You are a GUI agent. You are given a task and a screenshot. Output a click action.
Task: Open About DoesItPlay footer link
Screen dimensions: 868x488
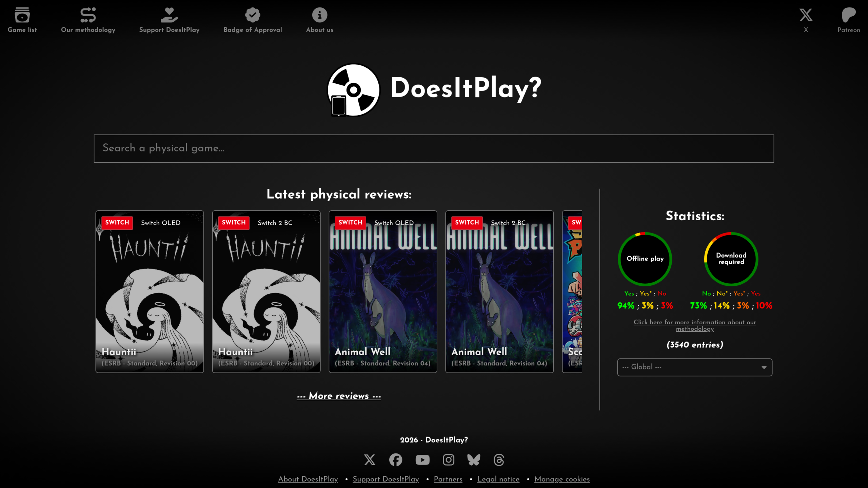point(308,479)
